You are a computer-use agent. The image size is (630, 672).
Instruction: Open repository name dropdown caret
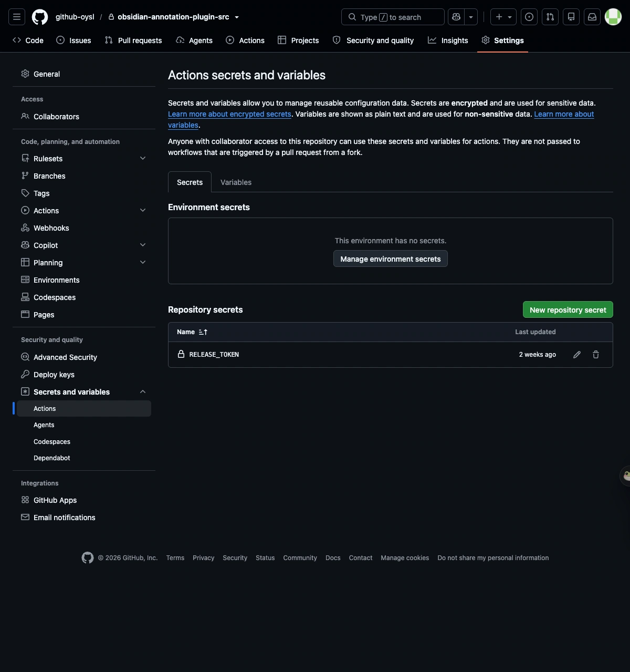tap(237, 17)
